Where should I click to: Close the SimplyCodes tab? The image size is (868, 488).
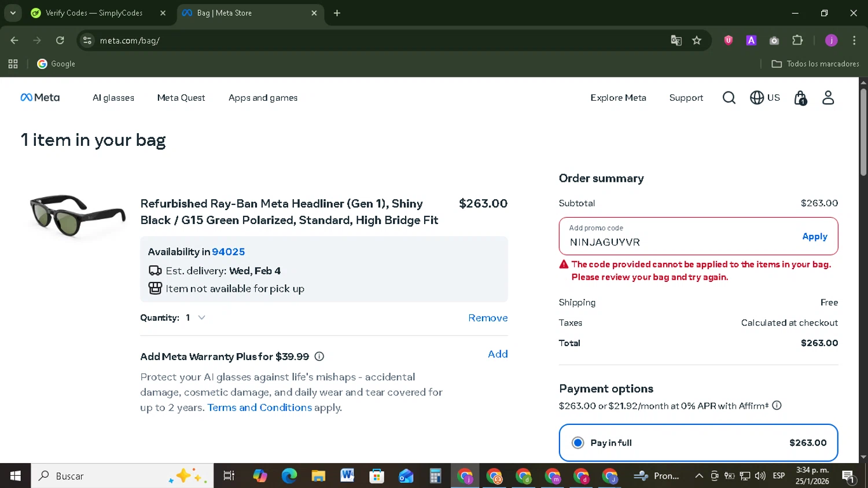[x=163, y=13]
